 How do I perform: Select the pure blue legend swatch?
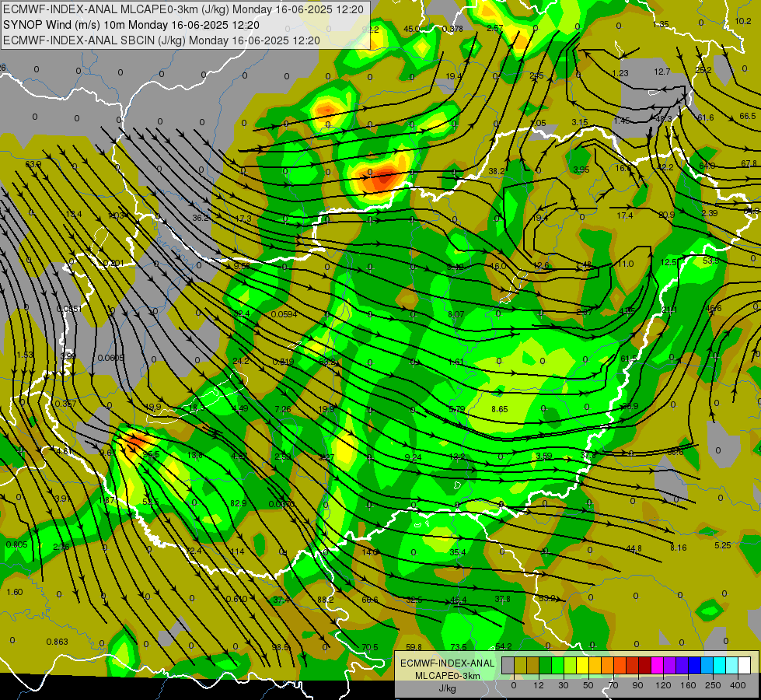pyautogui.click(x=694, y=665)
